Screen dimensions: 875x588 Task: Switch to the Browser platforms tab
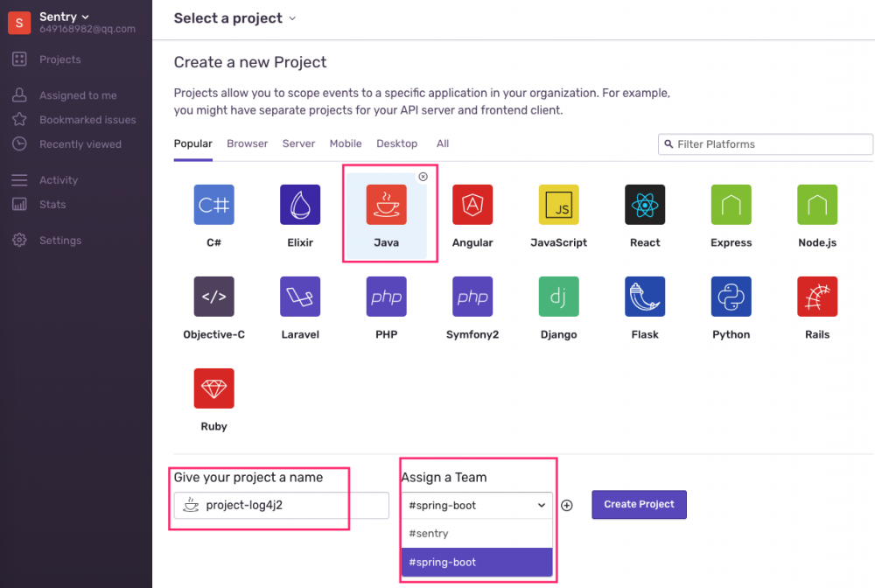point(247,143)
